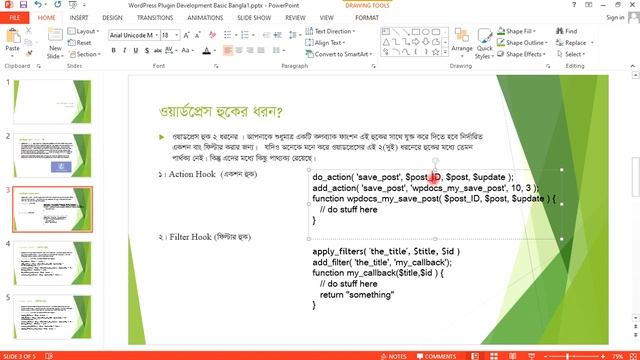This screenshot has height=360, width=640.
Task: Click Convert to SmartArt
Action: 339,54
